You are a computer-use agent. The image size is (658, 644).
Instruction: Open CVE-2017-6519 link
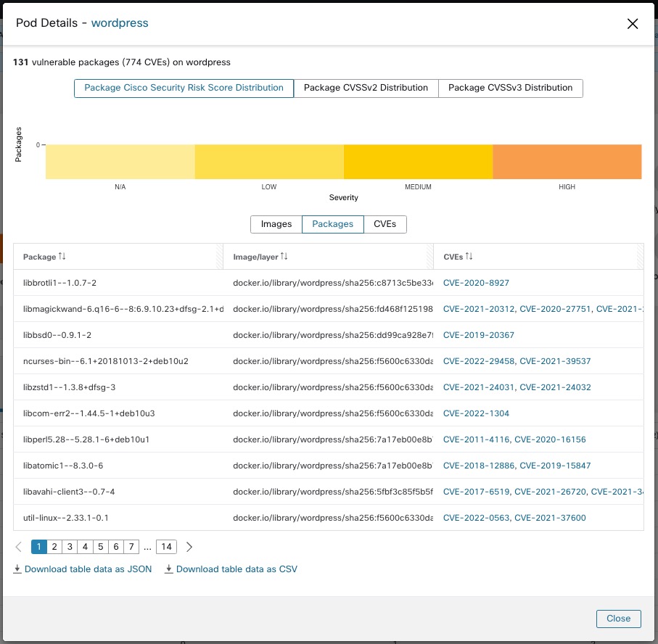(x=477, y=492)
